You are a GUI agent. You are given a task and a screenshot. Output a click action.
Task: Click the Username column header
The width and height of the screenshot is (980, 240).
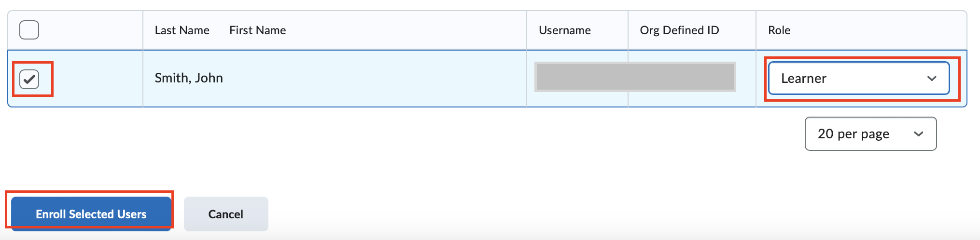(x=565, y=30)
